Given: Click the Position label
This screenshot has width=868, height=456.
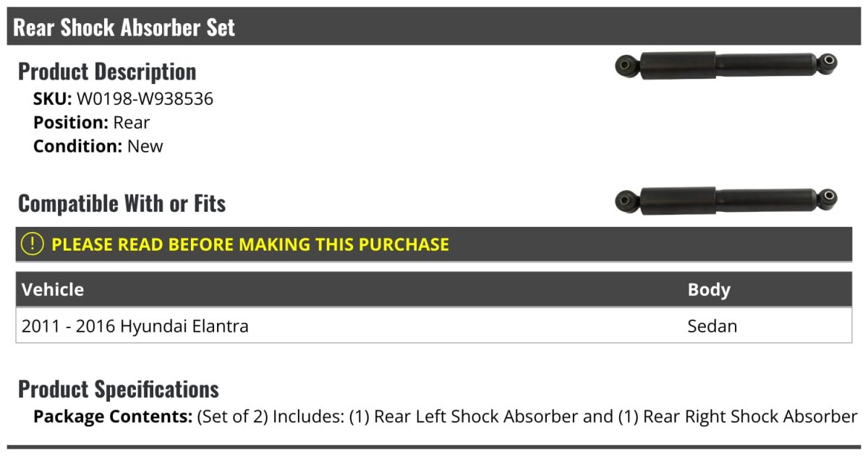Looking at the screenshot, I should pyautogui.click(x=71, y=123).
